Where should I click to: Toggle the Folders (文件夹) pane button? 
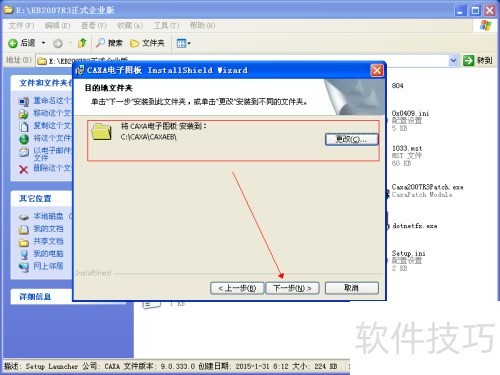pos(147,43)
